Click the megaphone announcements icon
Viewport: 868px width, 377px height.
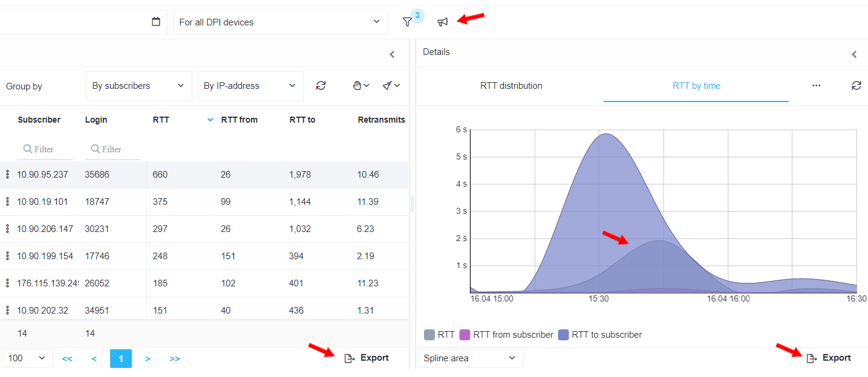(x=443, y=22)
